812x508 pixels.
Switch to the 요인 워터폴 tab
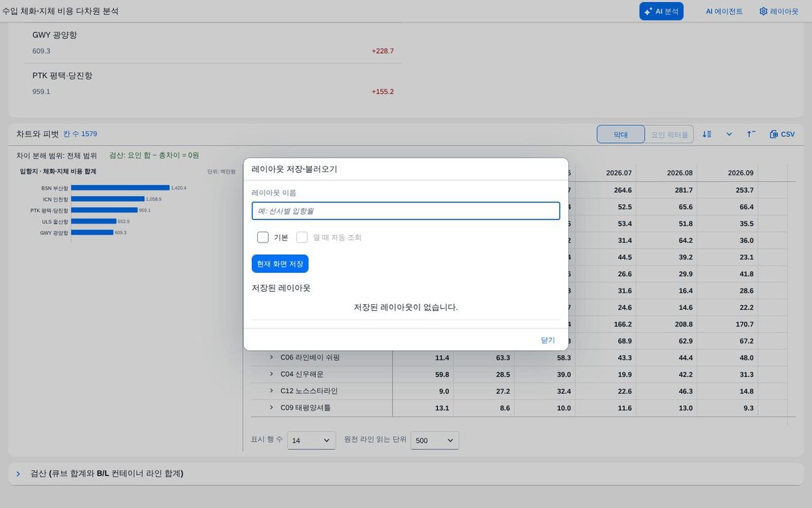coord(669,134)
